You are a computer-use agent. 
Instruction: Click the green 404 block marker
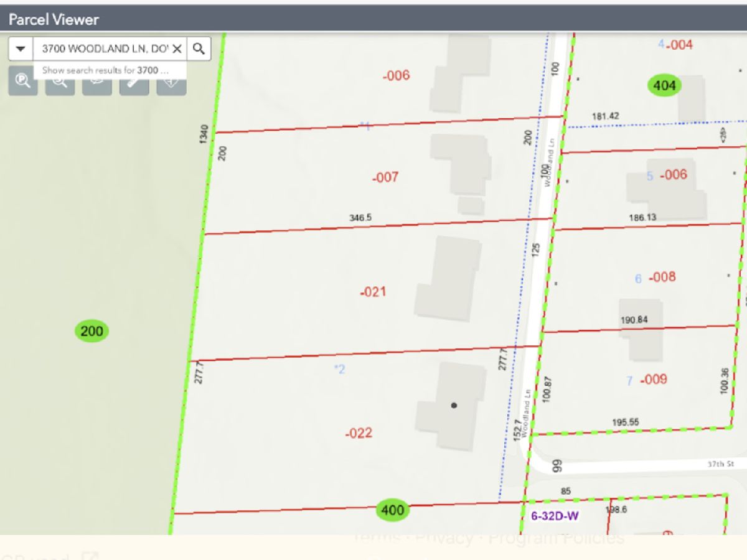click(664, 85)
